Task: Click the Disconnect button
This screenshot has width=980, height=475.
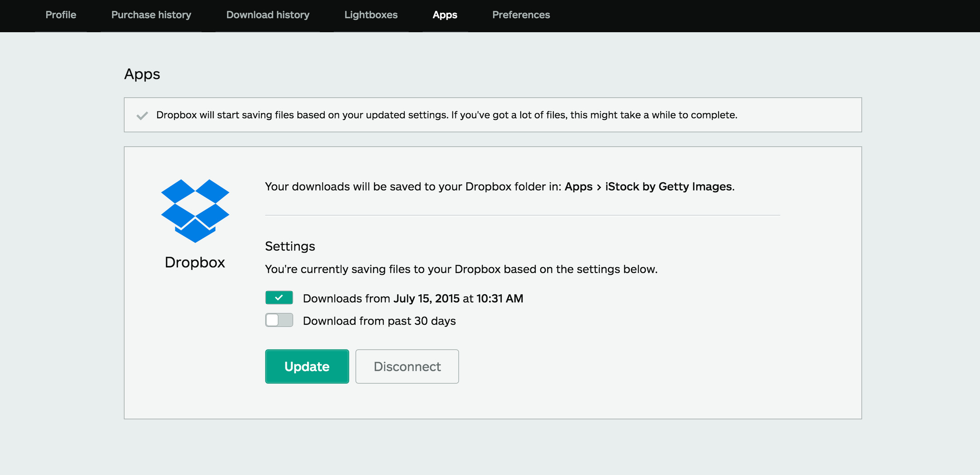Action: (407, 366)
